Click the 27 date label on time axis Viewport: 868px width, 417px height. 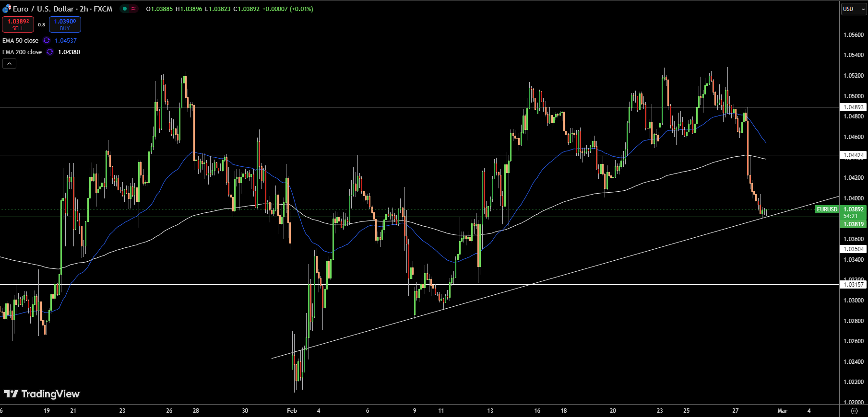point(735,411)
